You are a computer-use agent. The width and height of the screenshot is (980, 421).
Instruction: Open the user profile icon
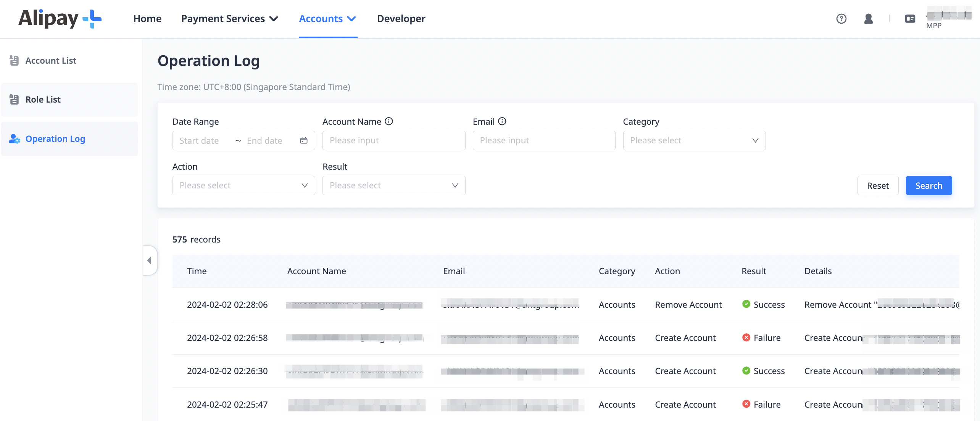point(869,19)
